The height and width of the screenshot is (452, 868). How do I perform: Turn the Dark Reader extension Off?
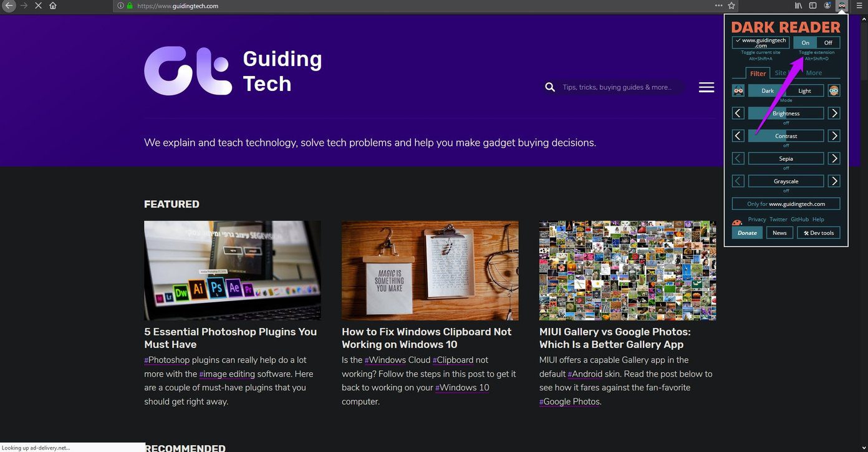[828, 42]
